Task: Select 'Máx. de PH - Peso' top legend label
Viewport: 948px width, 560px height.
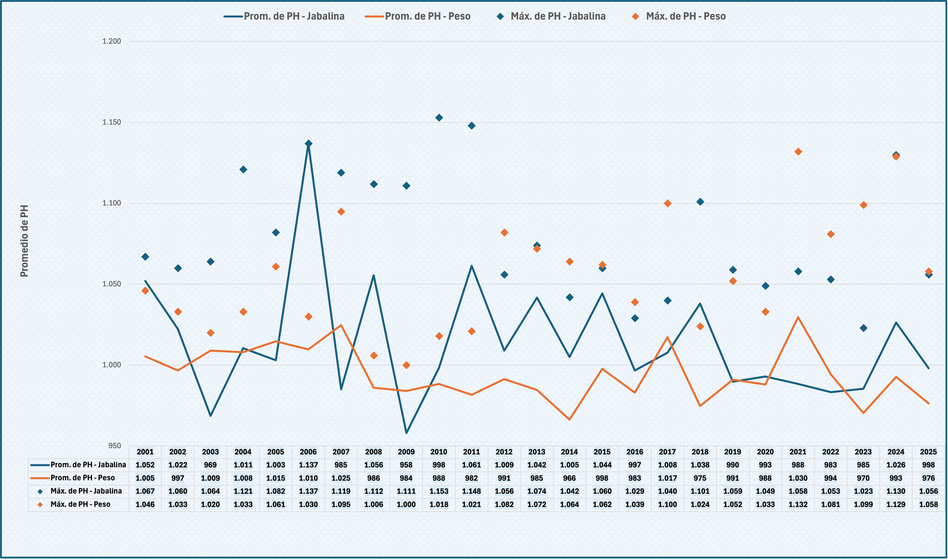Action: pos(686,16)
